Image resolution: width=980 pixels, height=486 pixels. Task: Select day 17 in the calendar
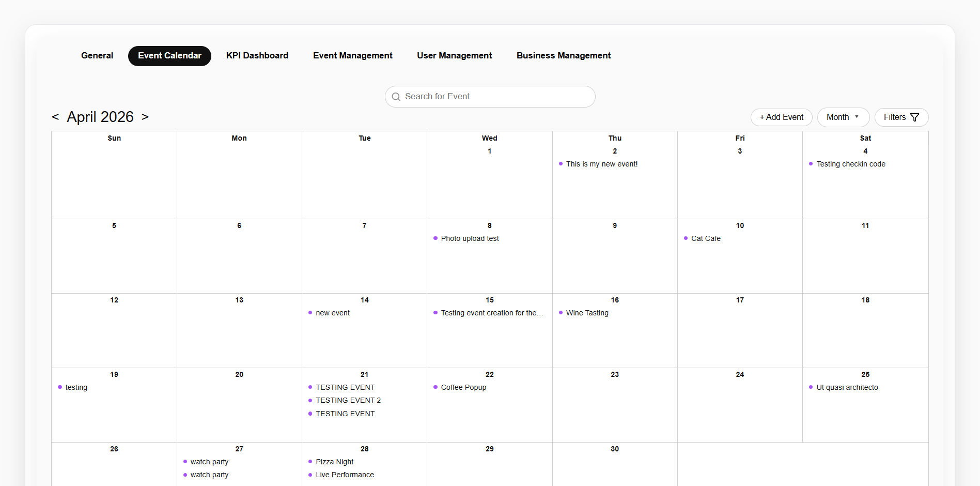tap(740, 300)
